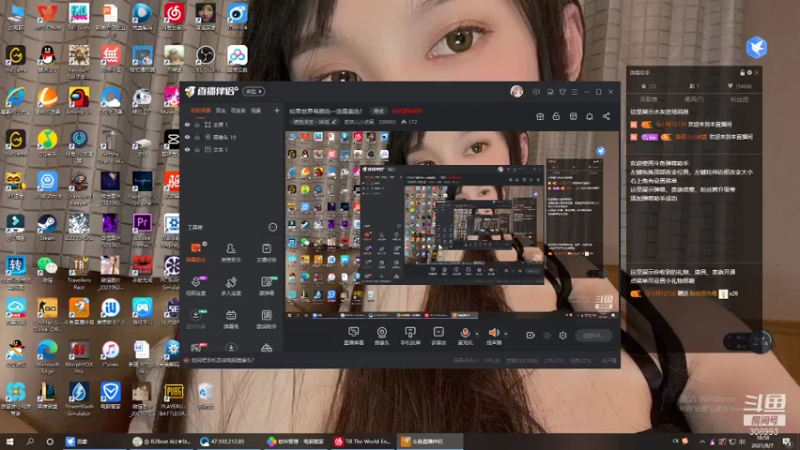Open the streamer tasks checkmark icon tool
This screenshot has height=450, width=800.
pos(266,253)
